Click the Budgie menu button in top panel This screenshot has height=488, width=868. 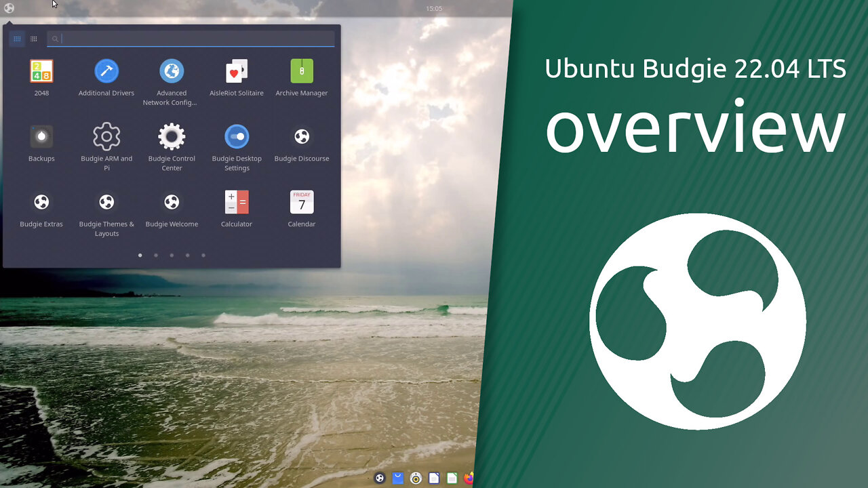coord(9,8)
